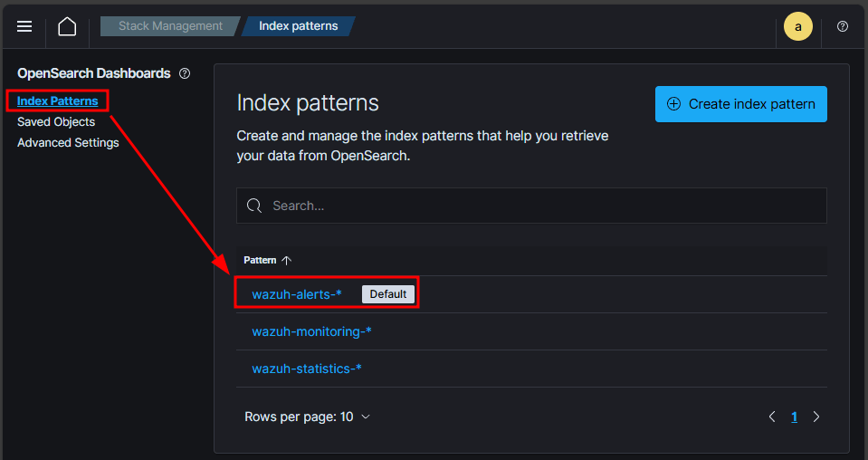The width and height of the screenshot is (868, 460).
Task: Select Index Patterns in sidebar
Action: point(57,101)
